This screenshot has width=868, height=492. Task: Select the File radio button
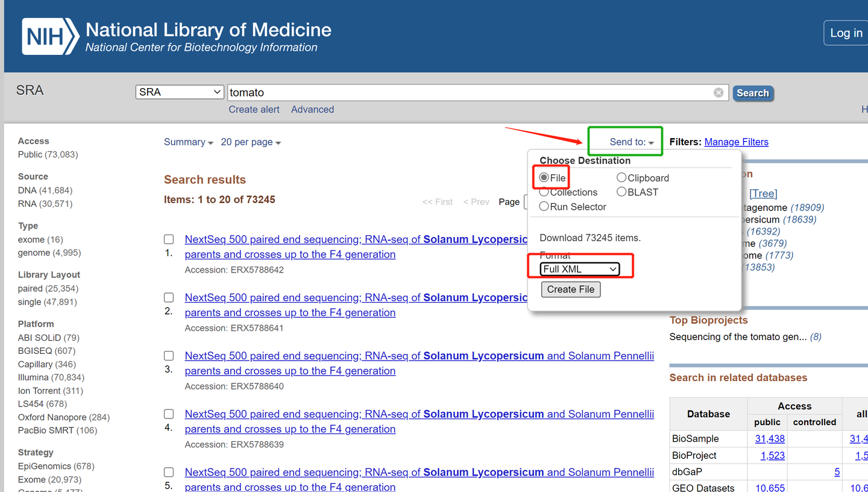tap(544, 178)
